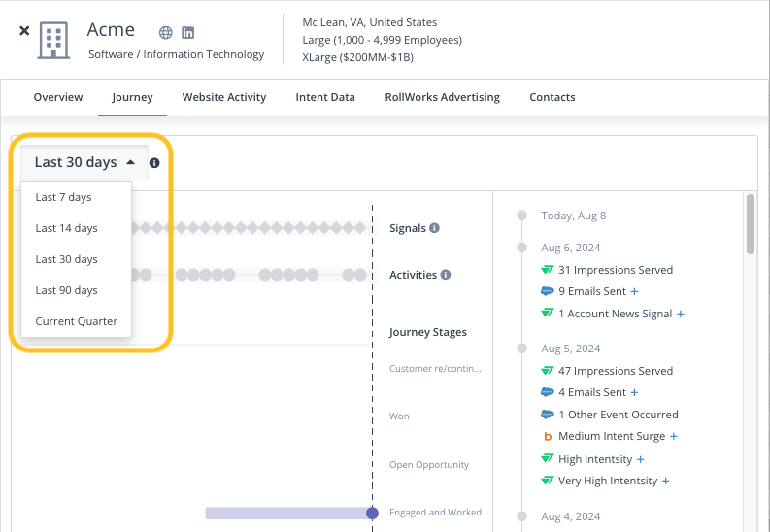The height and width of the screenshot is (532, 770).
Task: Open Acme's LinkedIn icon
Action: pos(188,32)
